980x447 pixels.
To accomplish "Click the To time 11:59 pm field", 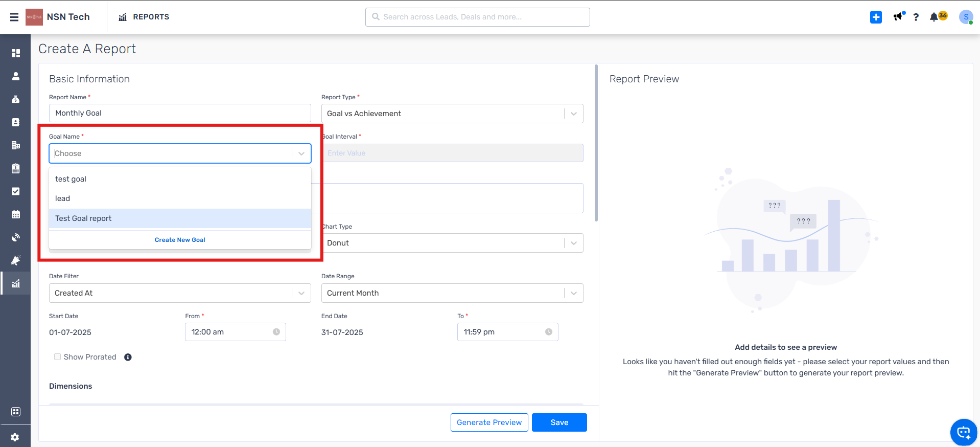I will tap(507, 332).
